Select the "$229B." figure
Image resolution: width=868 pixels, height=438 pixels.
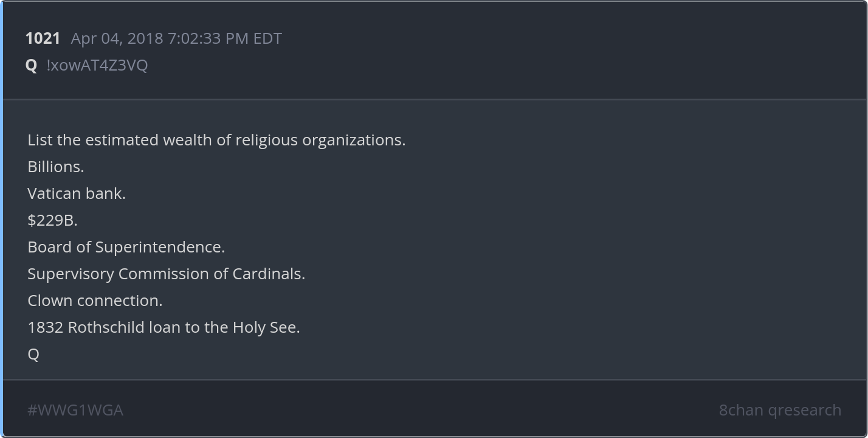click(x=52, y=220)
